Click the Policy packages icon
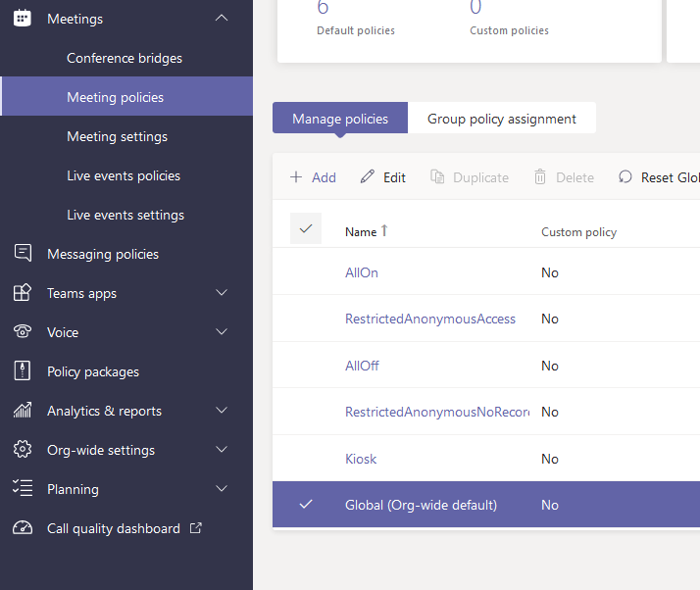 click(23, 370)
